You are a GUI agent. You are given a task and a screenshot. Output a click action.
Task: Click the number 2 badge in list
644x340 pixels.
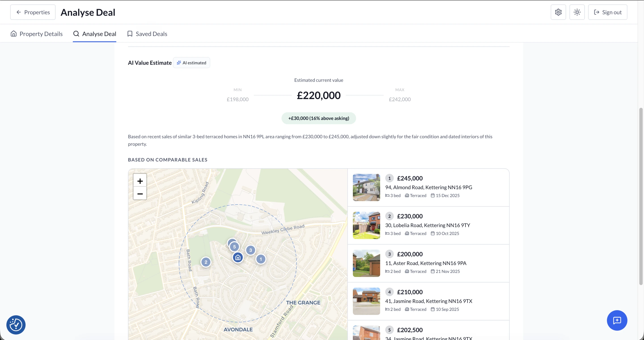(x=390, y=216)
